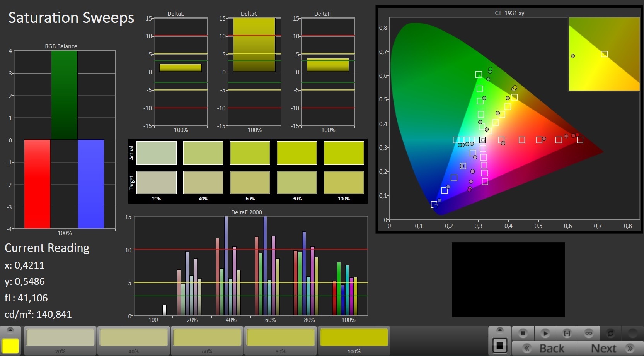Click the dimmed round indicator icon
This screenshot has height=356, width=644.
click(632, 333)
